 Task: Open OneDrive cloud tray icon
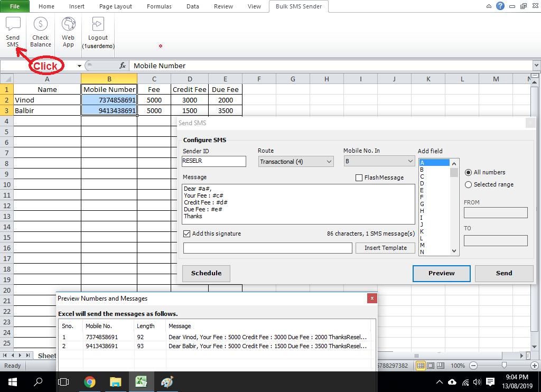click(452, 382)
